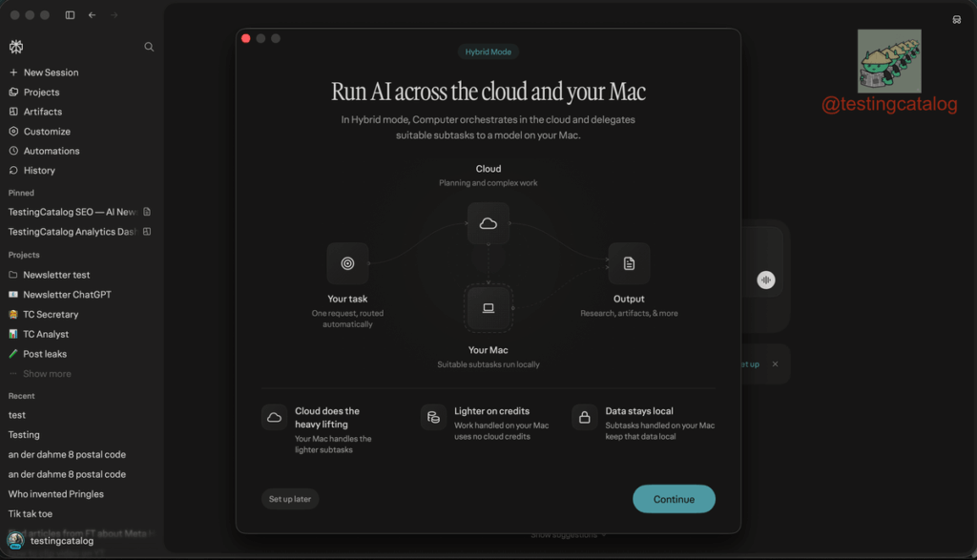Click the Hybrid Mode badge
The image size is (977, 560).
coord(488,52)
